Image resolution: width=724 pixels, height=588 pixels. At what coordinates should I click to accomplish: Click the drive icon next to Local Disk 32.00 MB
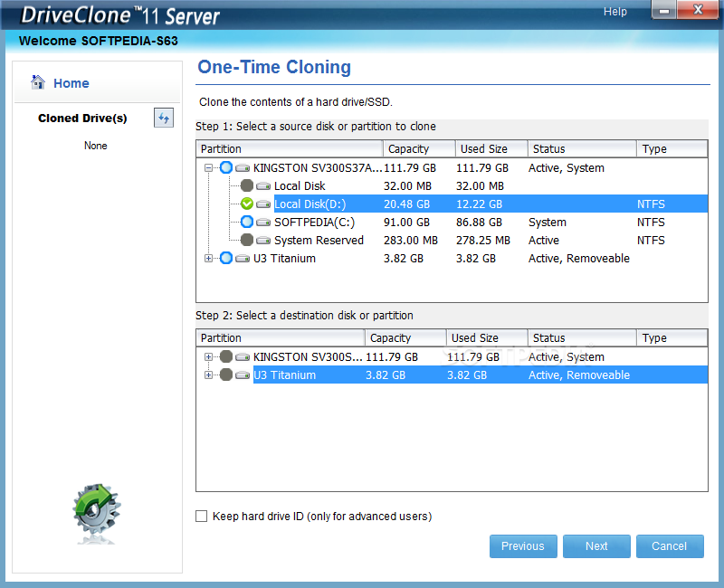(263, 186)
